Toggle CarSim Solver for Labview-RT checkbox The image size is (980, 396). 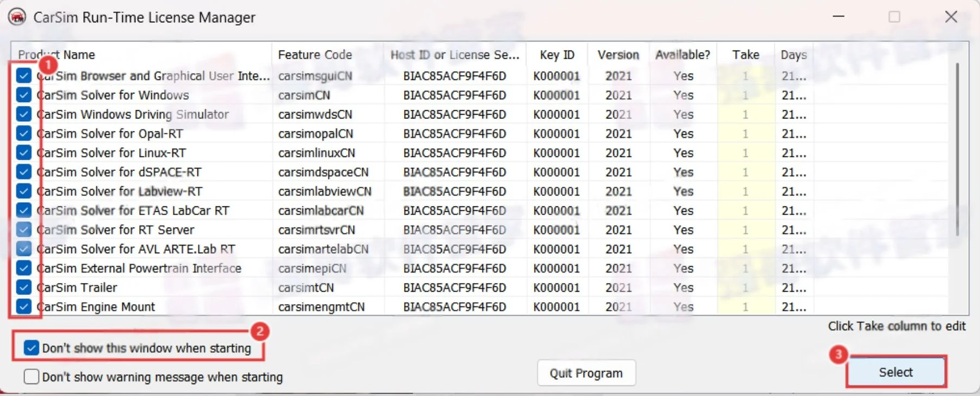point(23,191)
